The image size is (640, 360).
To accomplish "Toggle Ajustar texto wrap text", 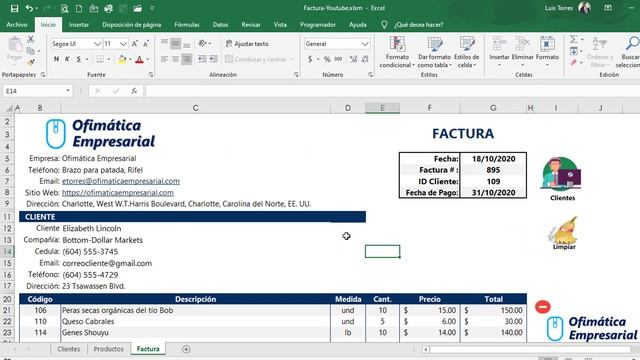I will tap(247, 44).
